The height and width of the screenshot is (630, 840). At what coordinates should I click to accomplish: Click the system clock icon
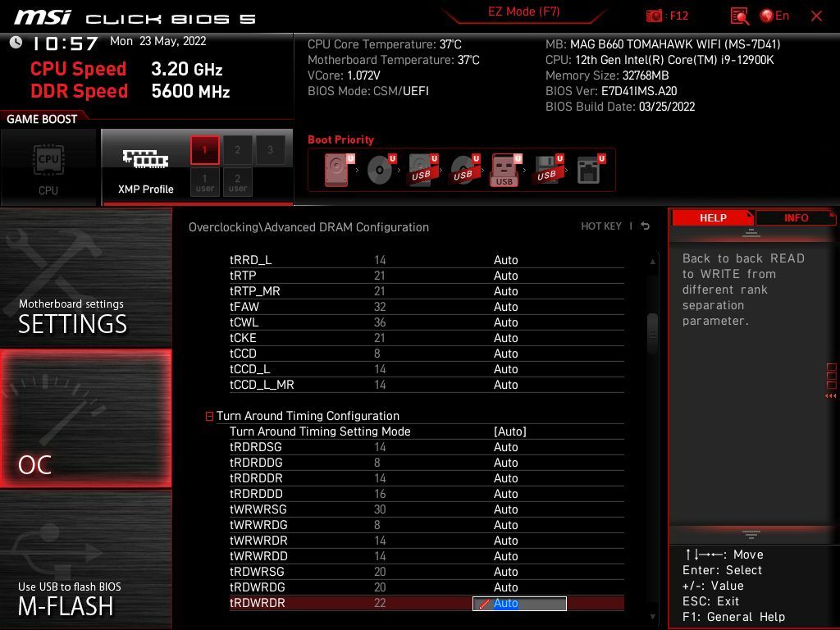point(16,43)
